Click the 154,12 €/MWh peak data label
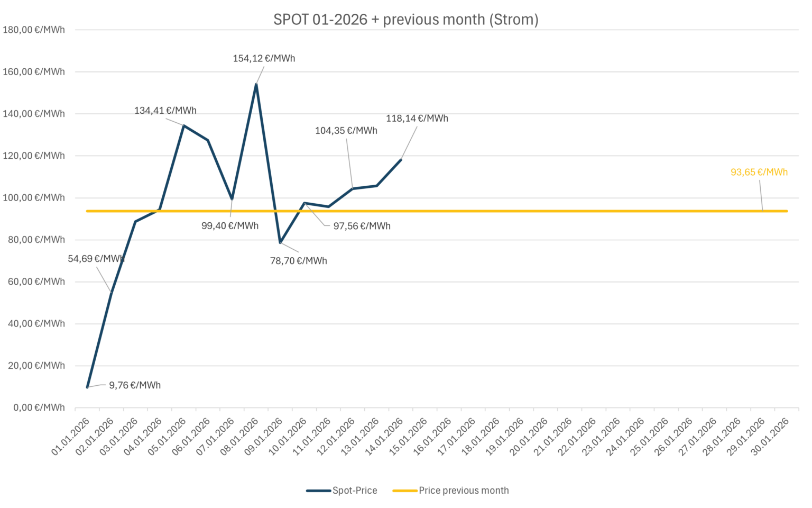Viewport: 812px width, 508px height. tap(264, 58)
